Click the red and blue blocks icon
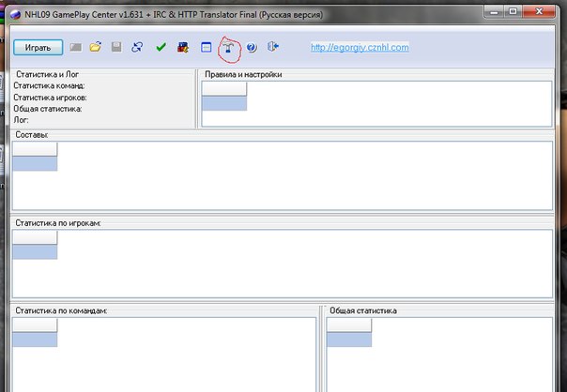The height and width of the screenshot is (392, 567). point(183,47)
